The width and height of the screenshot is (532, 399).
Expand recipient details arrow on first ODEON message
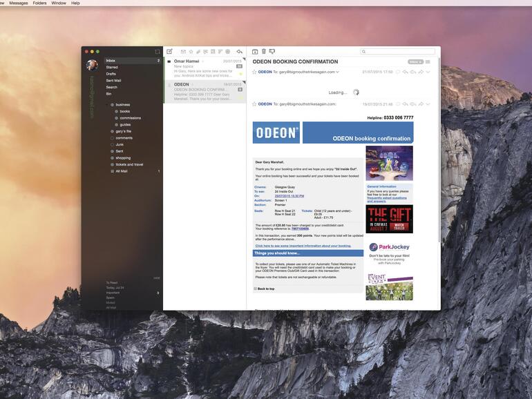click(x=338, y=72)
